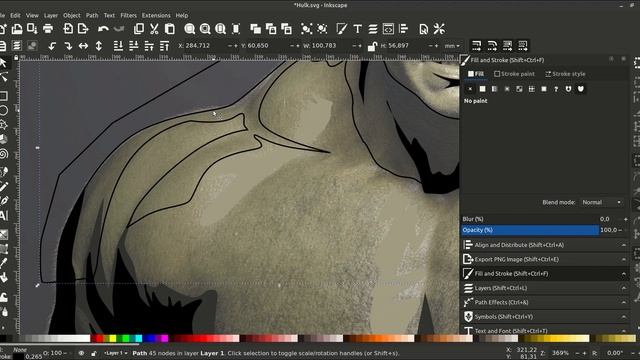The image size is (640, 360).
Task: Select the Ellipse tool
Action: pyautogui.click(x=4, y=111)
